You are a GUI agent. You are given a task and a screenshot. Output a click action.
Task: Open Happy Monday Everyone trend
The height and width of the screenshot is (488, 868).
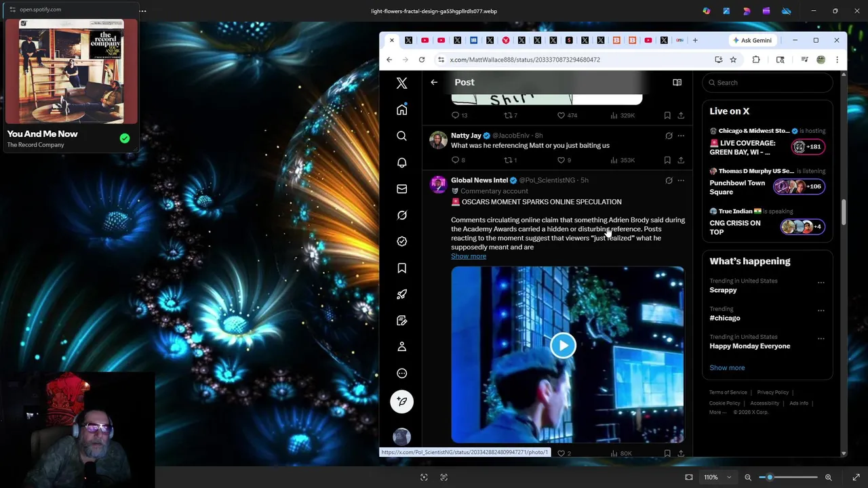coord(749,346)
